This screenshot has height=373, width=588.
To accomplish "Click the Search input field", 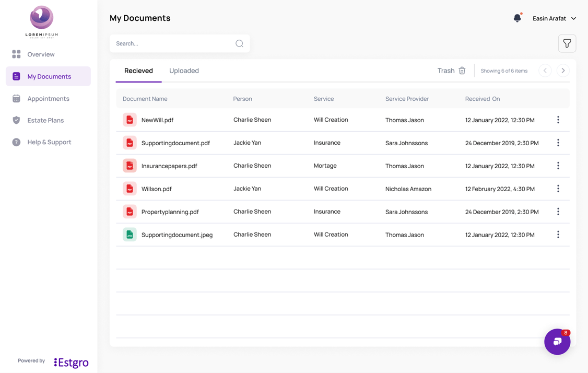I will tap(180, 43).
